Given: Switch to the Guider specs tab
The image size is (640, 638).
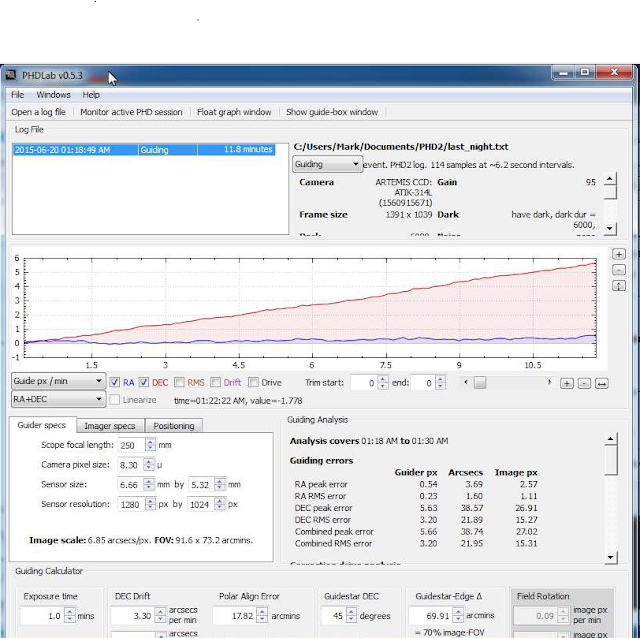Looking at the screenshot, I should (x=42, y=425).
